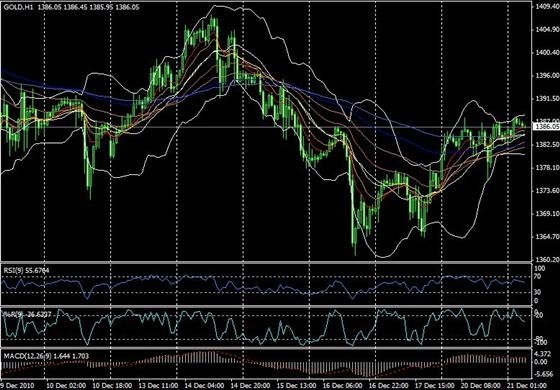Select the 1360.20 price axis label
The height and width of the screenshot is (390, 560).
click(547, 259)
